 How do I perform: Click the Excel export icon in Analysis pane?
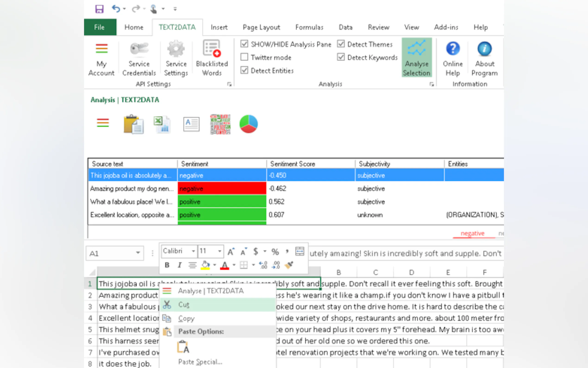coord(162,124)
